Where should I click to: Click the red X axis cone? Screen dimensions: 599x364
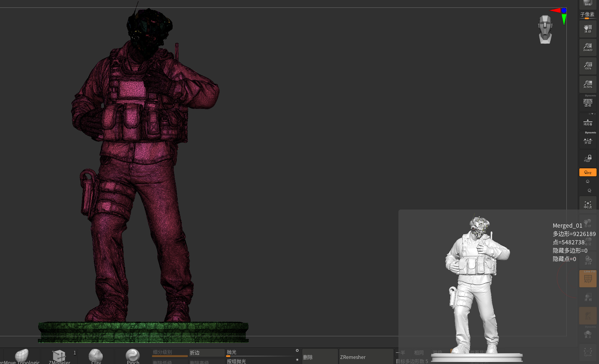click(555, 10)
